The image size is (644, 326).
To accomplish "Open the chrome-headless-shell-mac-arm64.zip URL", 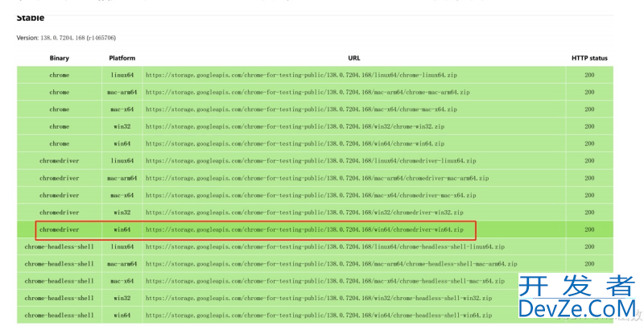I will (331, 264).
